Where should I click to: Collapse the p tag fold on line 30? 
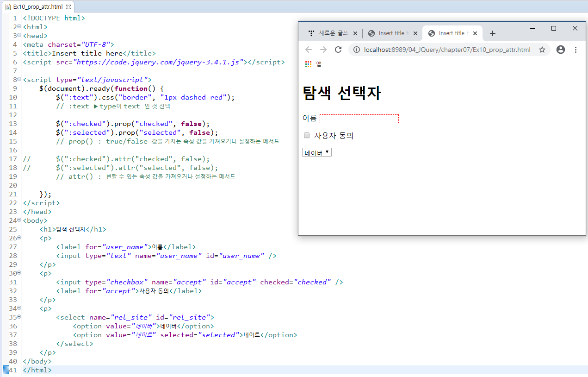[x=19, y=273]
